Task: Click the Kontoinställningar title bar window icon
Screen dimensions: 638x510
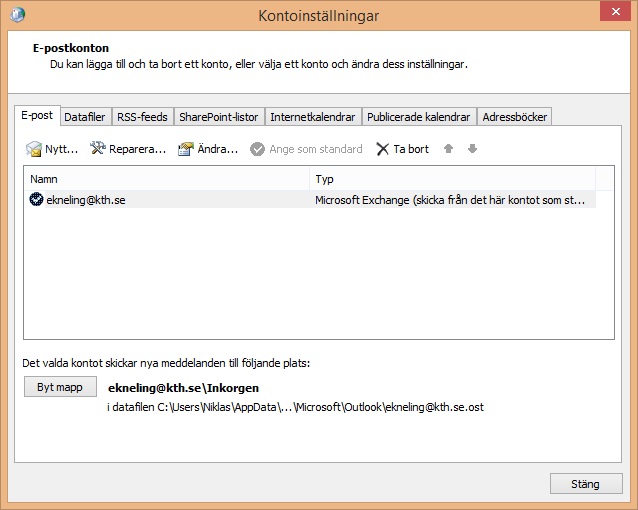Action: [17, 15]
